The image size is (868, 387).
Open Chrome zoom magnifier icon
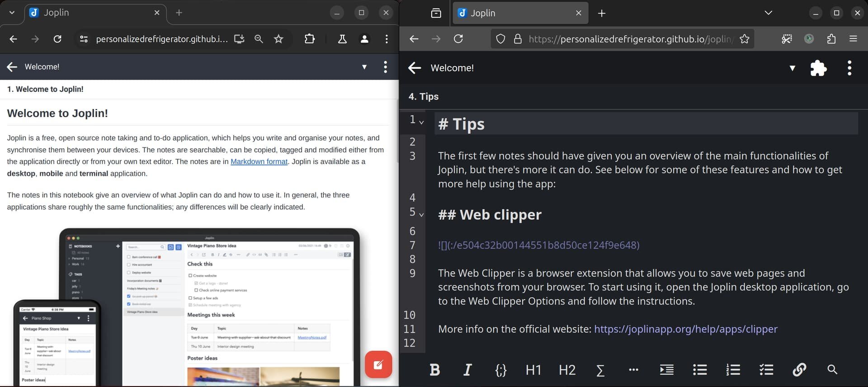point(259,39)
